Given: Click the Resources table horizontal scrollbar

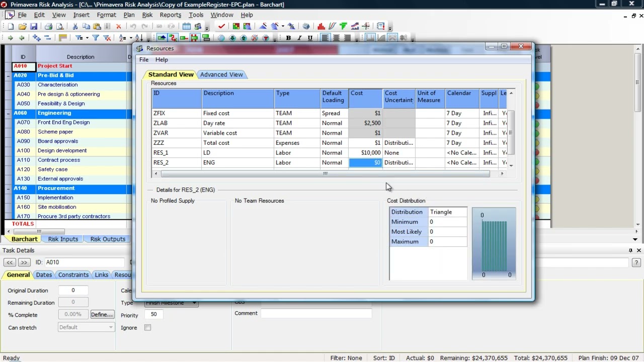Looking at the screenshot, I should (325, 173).
